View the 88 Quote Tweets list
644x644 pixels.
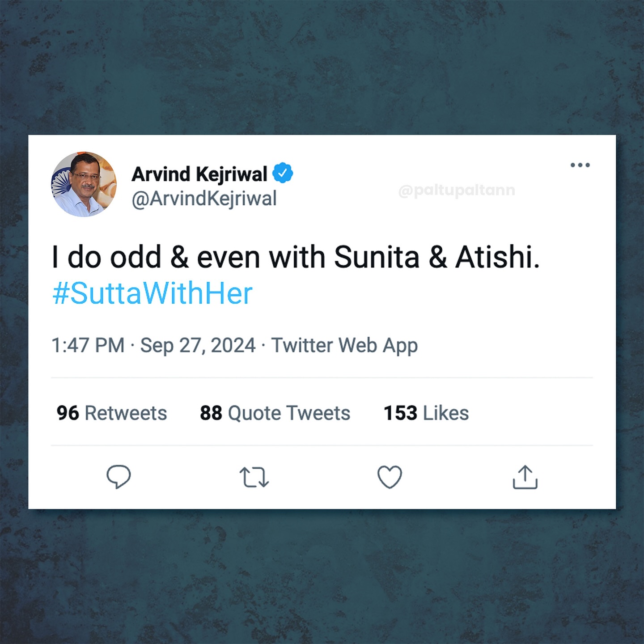pos(275,413)
